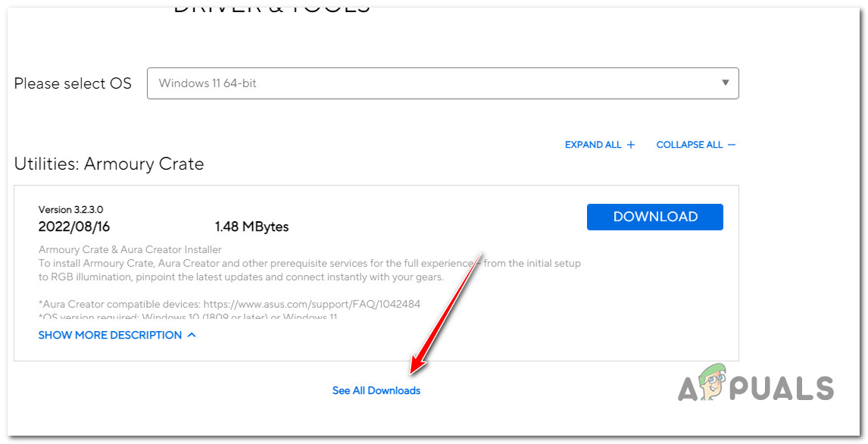Click SHOW MORE DESCRIPTION text label
Image resolution: width=868 pixels, height=444 pixels.
click(110, 334)
